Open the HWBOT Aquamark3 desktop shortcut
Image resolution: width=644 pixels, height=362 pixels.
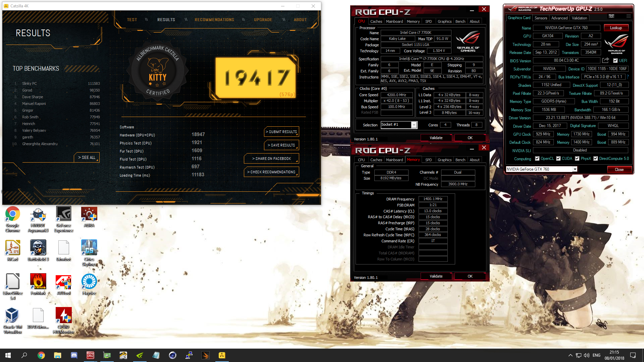[x=38, y=219]
